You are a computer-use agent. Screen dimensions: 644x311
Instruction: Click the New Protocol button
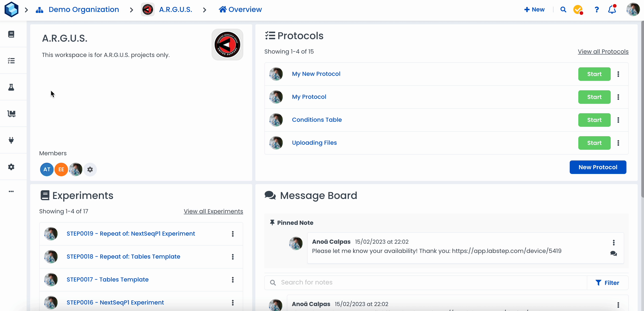coord(597,167)
